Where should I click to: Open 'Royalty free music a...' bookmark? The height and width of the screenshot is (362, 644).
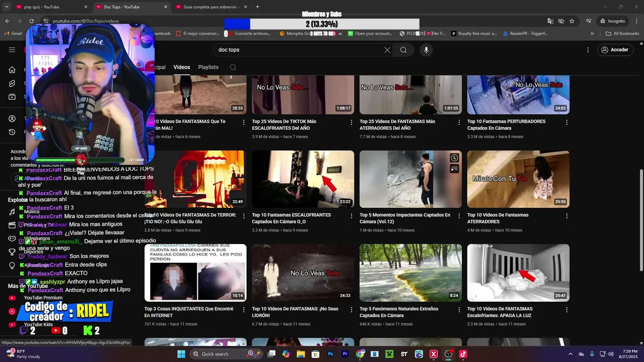coord(473,34)
